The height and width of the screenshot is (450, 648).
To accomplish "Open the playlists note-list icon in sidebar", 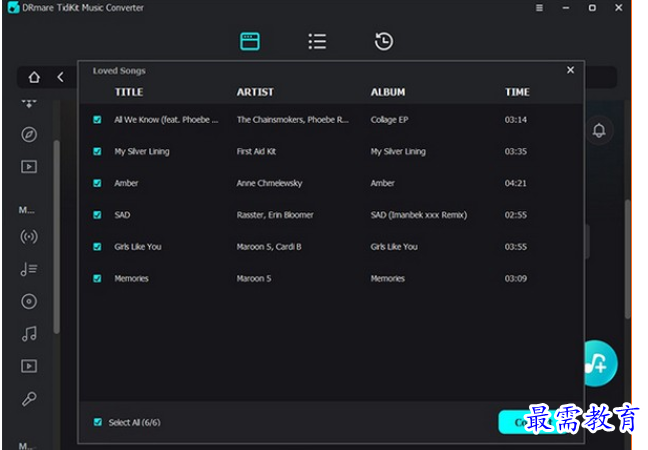I will click(29, 269).
